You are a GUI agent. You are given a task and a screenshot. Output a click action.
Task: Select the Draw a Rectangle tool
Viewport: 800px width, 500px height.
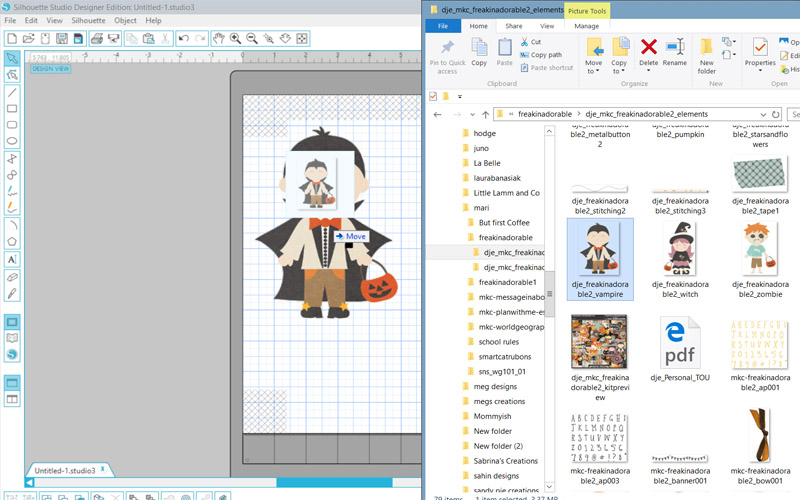(12, 109)
